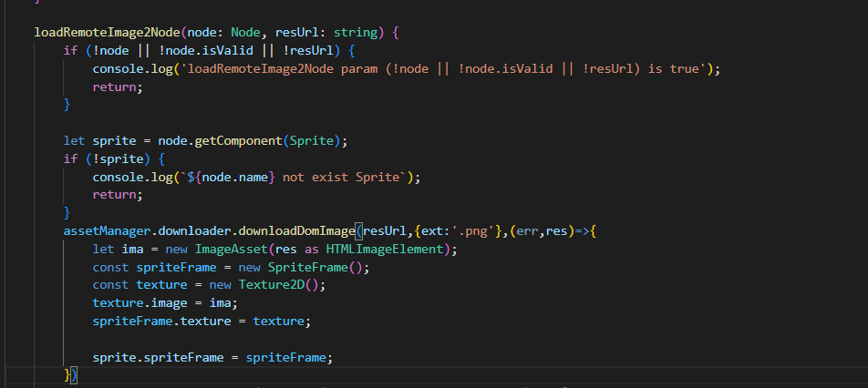Image resolution: width=868 pixels, height=388 pixels.
Task: Click 'Texture2D' constructor name
Action: click(x=272, y=285)
